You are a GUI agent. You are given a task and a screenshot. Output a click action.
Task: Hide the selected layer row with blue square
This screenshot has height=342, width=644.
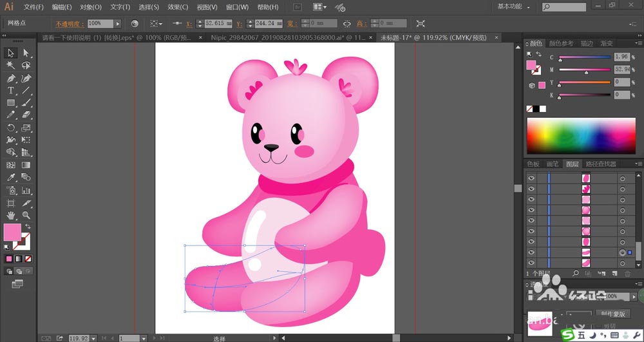(531, 252)
